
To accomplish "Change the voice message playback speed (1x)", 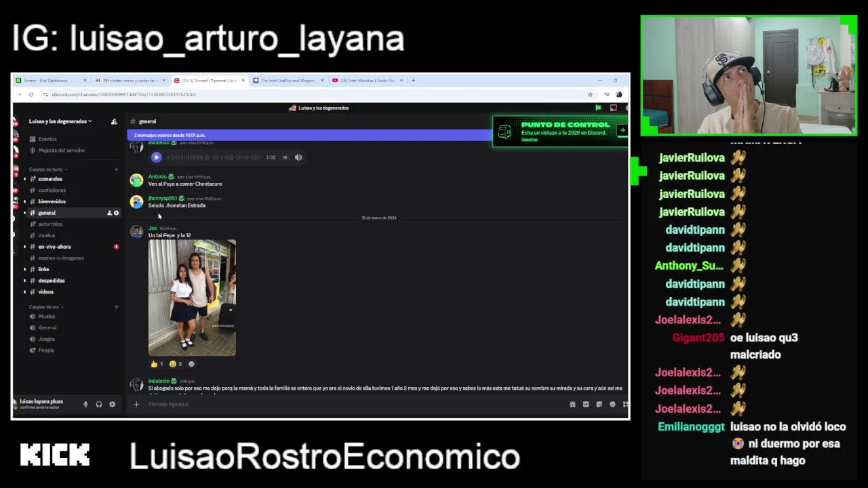I will 285,157.
